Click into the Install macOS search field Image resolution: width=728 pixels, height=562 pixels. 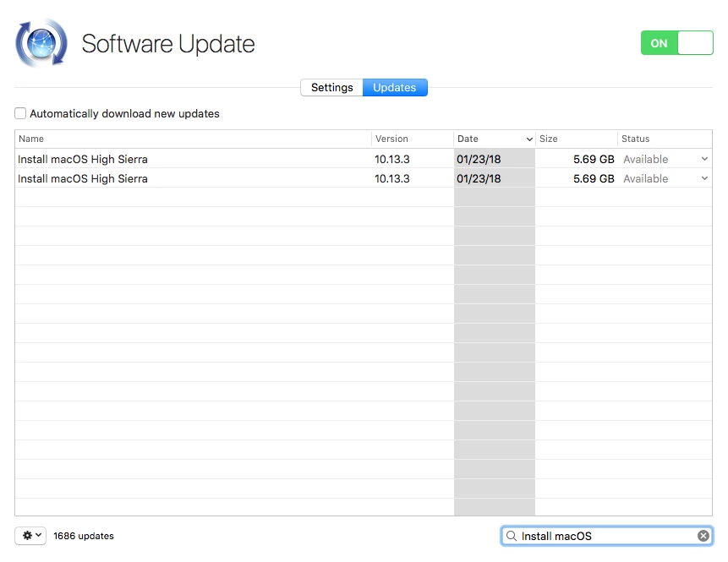[606, 536]
